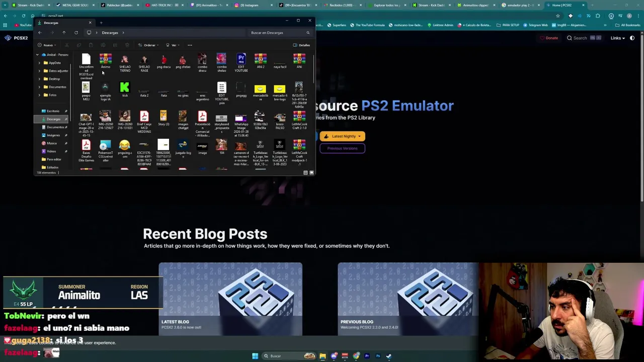The width and height of the screenshot is (644, 362).
Task: Switch to details list view at bottom right
Action: click(x=305, y=172)
